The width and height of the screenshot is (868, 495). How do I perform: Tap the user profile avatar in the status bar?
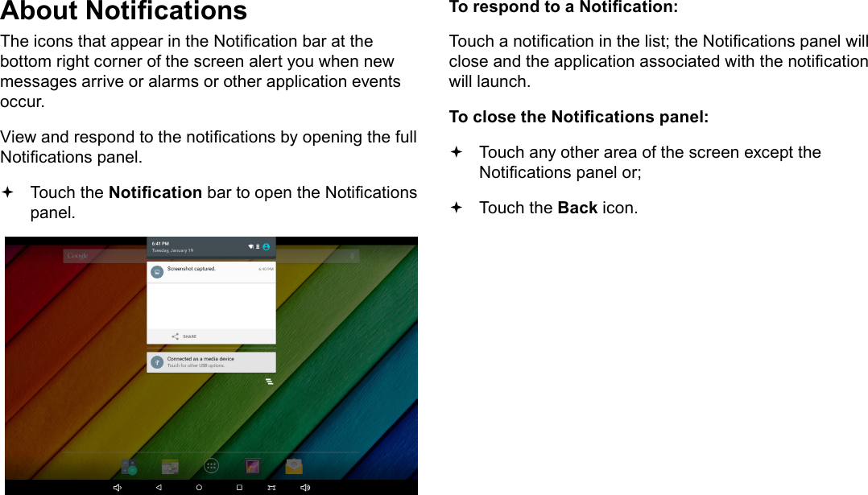click(x=266, y=248)
